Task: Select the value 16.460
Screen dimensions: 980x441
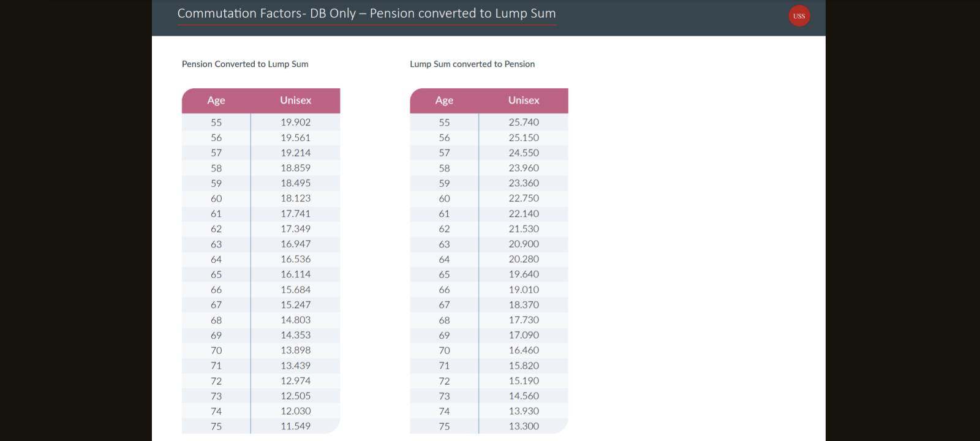Action: pyautogui.click(x=524, y=350)
